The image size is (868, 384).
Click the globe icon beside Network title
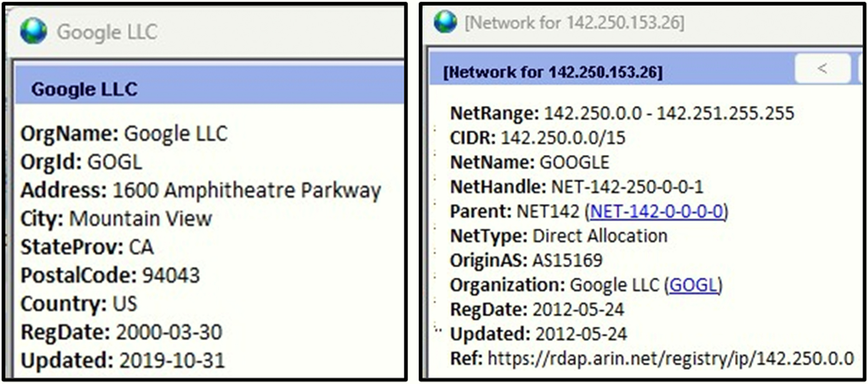point(445,22)
